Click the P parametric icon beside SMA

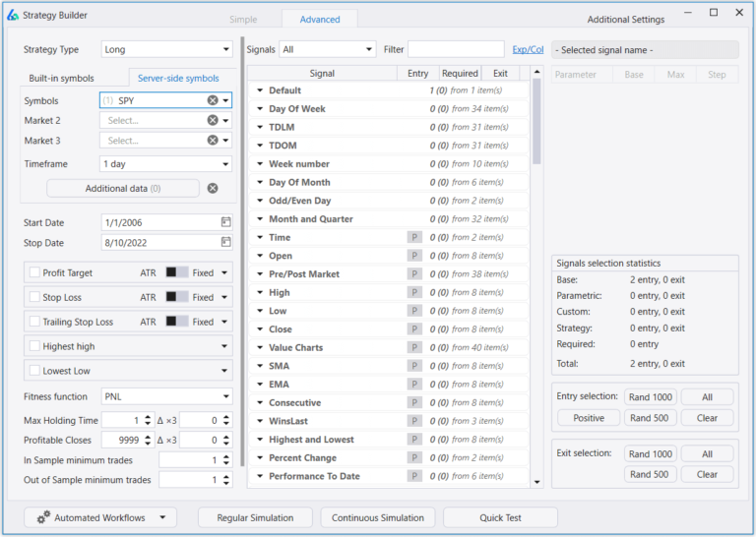point(414,366)
